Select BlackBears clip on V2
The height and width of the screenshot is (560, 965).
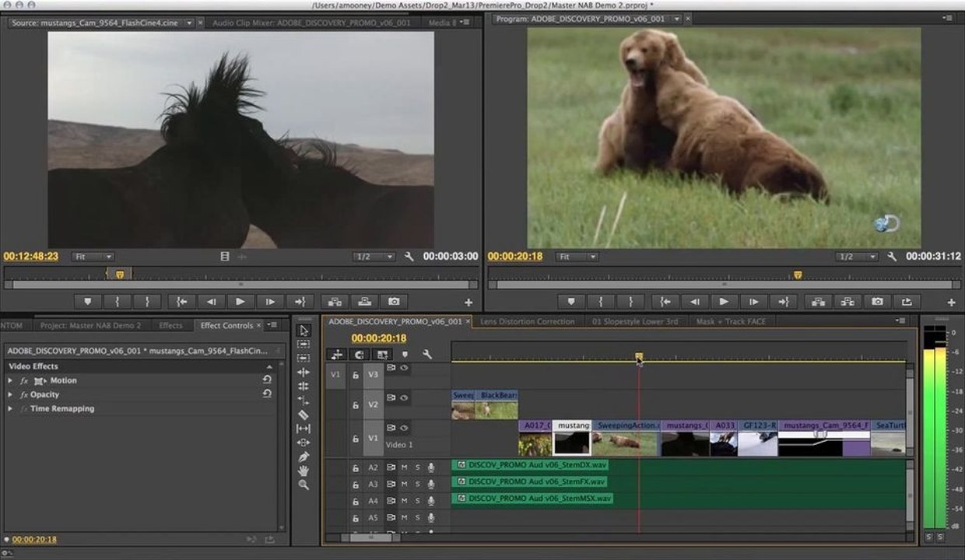[x=497, y=404]
